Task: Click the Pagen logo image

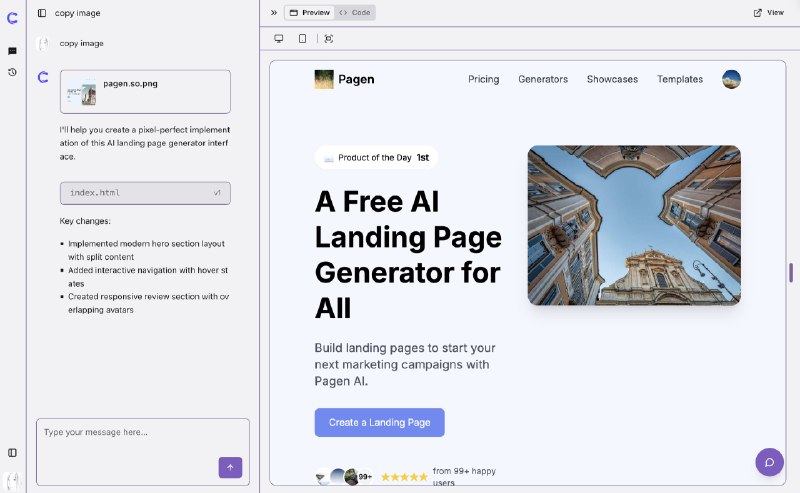Action: (324, 80)
